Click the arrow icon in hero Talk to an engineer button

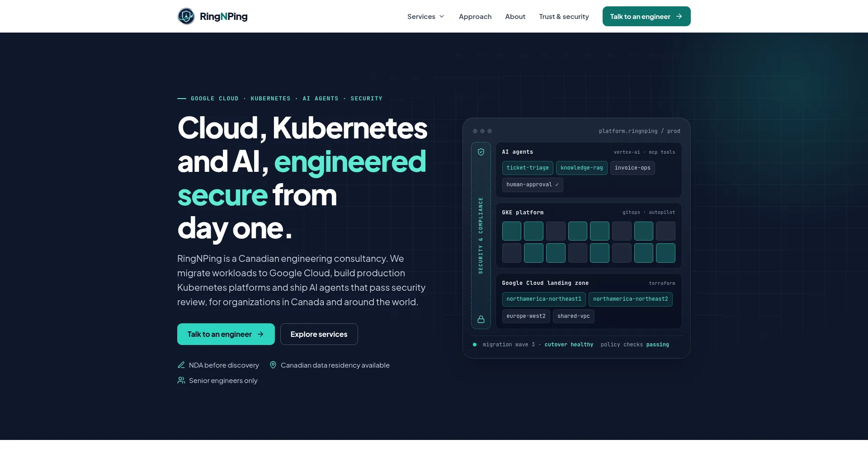[260, 334]
